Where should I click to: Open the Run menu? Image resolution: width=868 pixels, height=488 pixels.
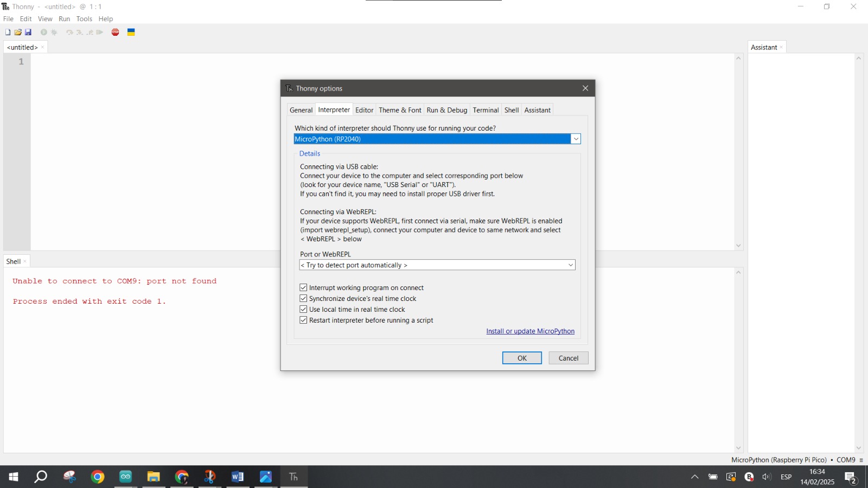[x=65, y=19]
